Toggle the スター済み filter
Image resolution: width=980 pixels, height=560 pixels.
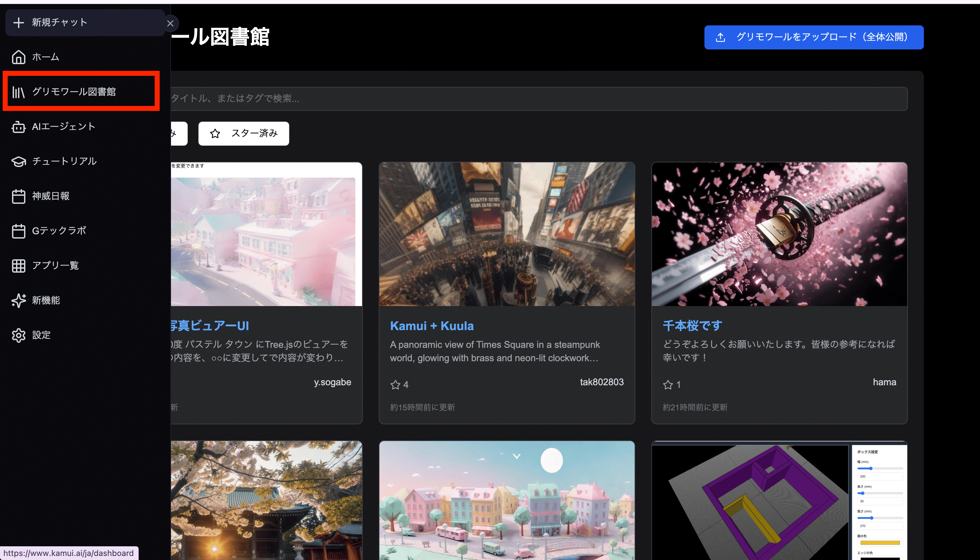(243, 133)
